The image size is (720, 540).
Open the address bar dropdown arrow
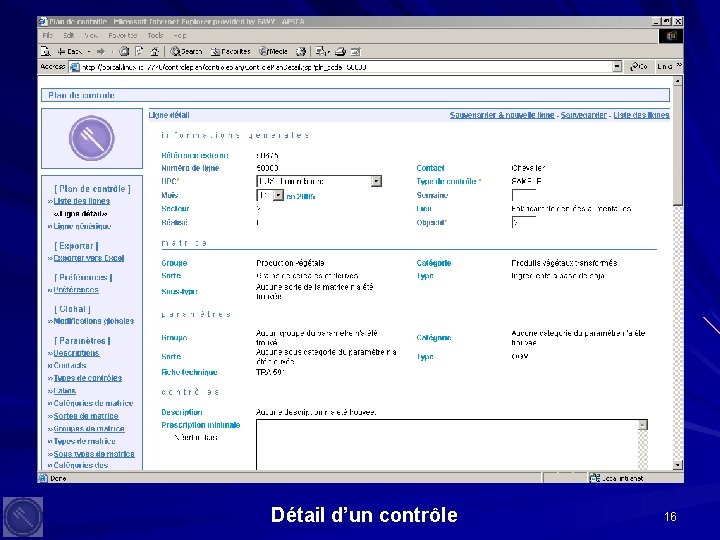(x=617, y=67)
